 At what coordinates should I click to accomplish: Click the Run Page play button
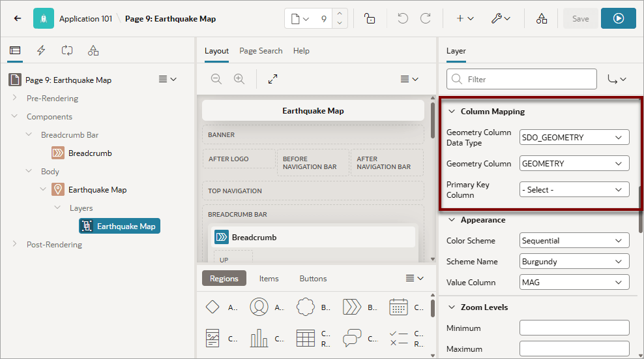point(618,18)
